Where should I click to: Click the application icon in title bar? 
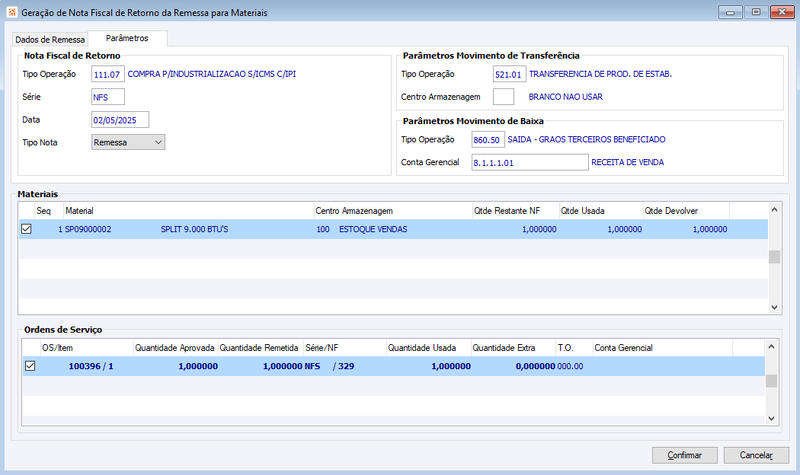pyautogui.click(x=12, y=12)
